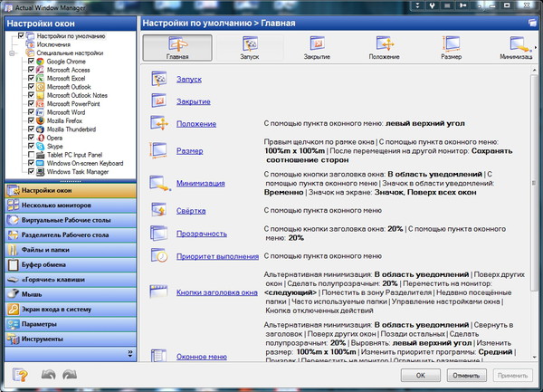The image size is (543, 392).
Task: Open the Прозрачность link
Action: pos(201,233)
